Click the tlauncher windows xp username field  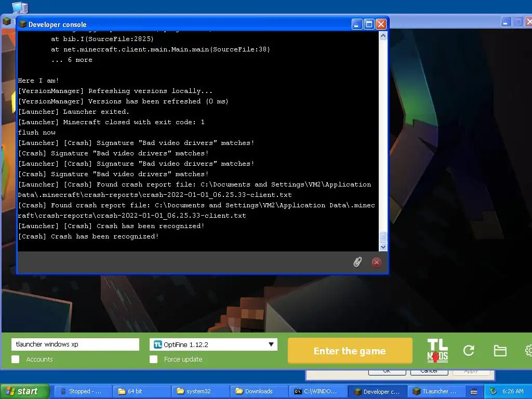pyautogui.click(x=75, y=344)
